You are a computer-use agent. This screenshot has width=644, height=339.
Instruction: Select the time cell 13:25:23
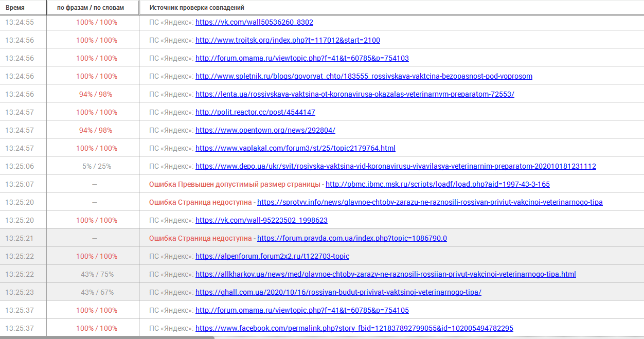point(20,292)
